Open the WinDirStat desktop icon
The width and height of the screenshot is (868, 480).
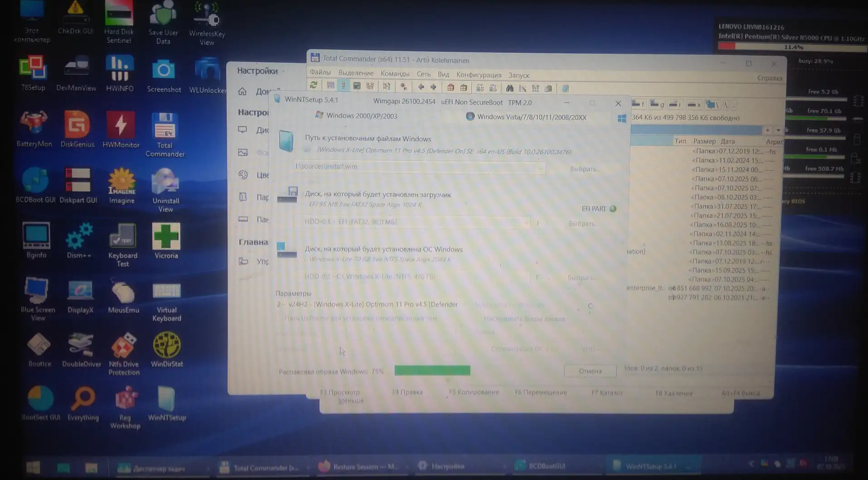click(x=167, y=349)
